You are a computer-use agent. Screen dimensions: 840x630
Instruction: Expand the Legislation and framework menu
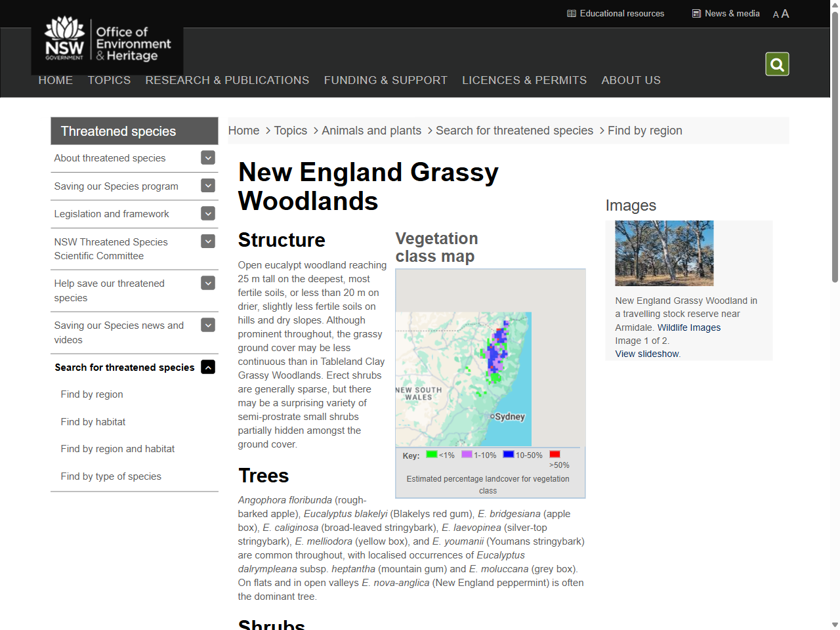(207, 213)
